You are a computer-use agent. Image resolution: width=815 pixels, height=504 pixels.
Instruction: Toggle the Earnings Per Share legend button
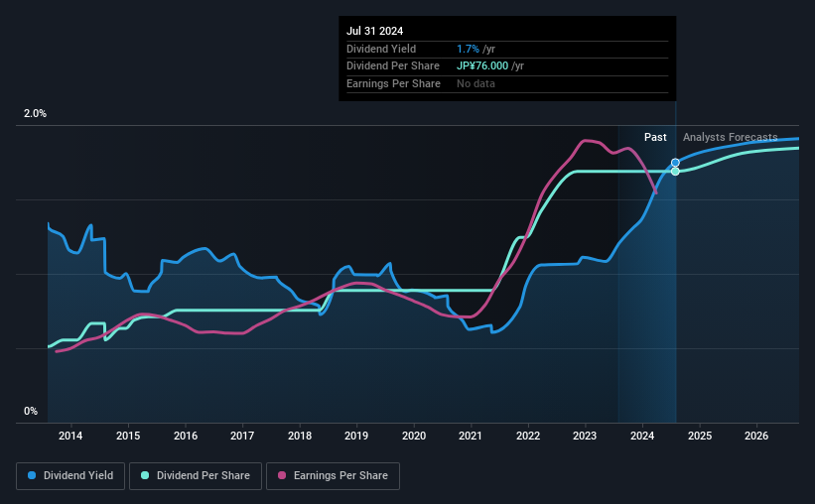[x=333, y=476]
